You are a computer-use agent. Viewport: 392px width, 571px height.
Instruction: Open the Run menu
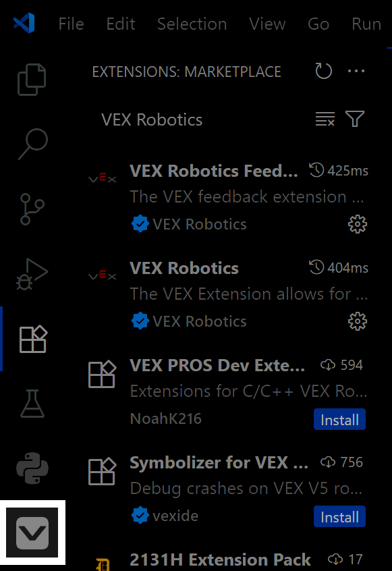[x=366, y=24]
